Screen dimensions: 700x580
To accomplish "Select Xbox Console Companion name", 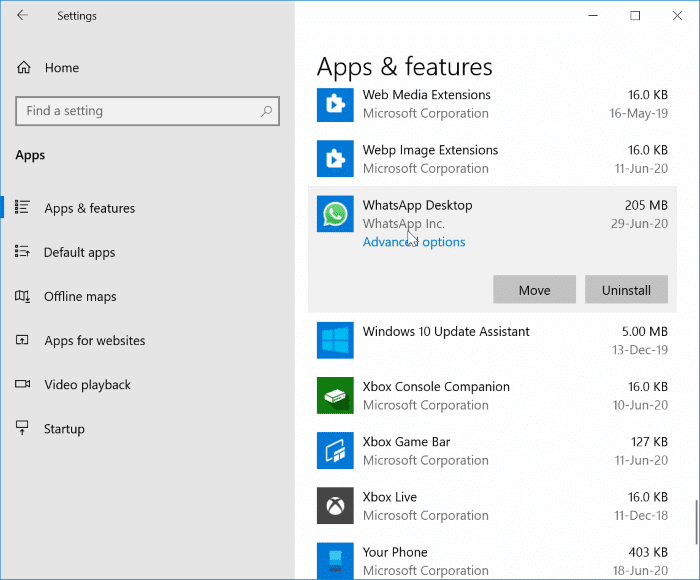I will tap(436, 387).
